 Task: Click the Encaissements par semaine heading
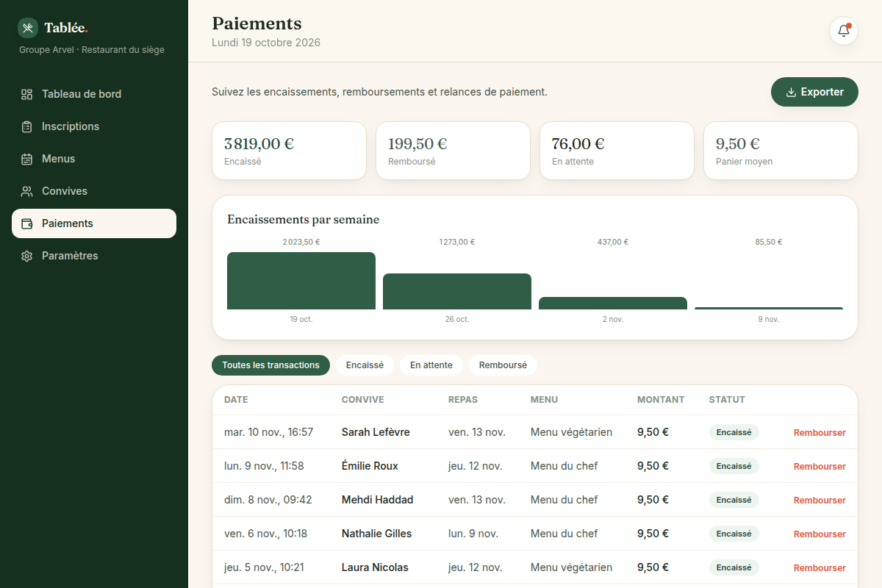click(x=303, y=219)
